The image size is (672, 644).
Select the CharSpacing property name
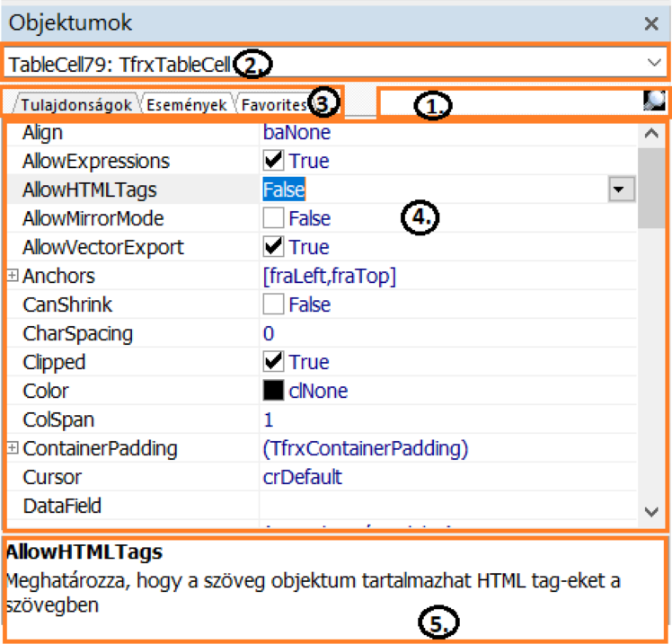(x=77, y=334)
